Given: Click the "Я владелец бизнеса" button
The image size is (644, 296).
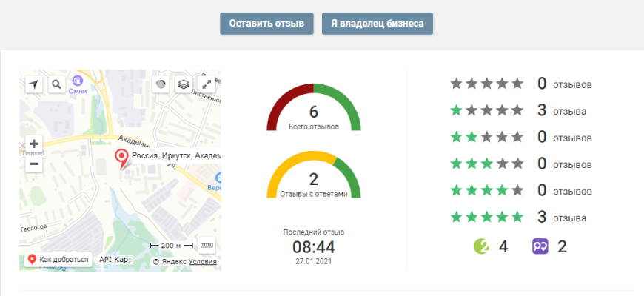Looking at the screenshot, I should (377, 24).
